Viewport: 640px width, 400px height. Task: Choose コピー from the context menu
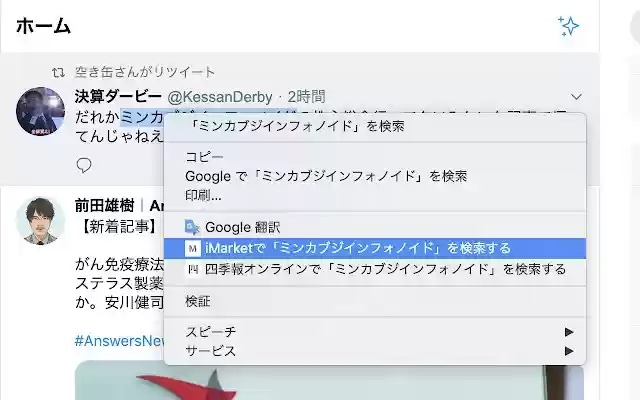375,157
